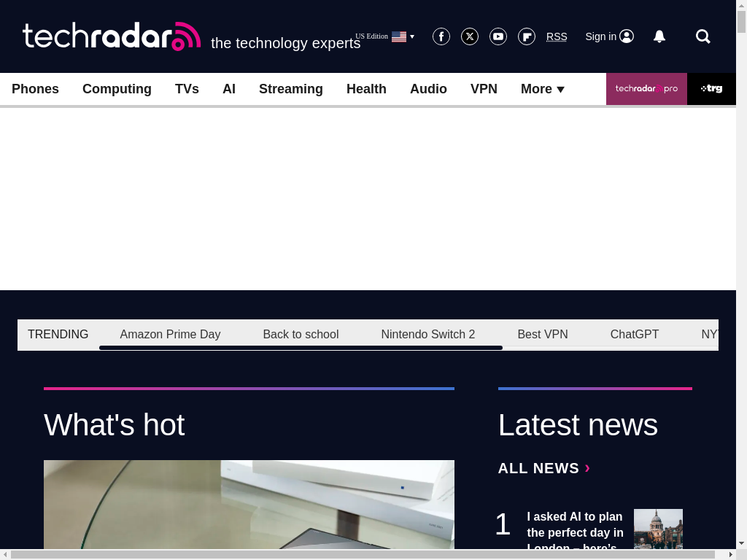The image size is (747, 560).
Task: Open the VPN section
Action: pyautogui.click(x=484, y=89)
